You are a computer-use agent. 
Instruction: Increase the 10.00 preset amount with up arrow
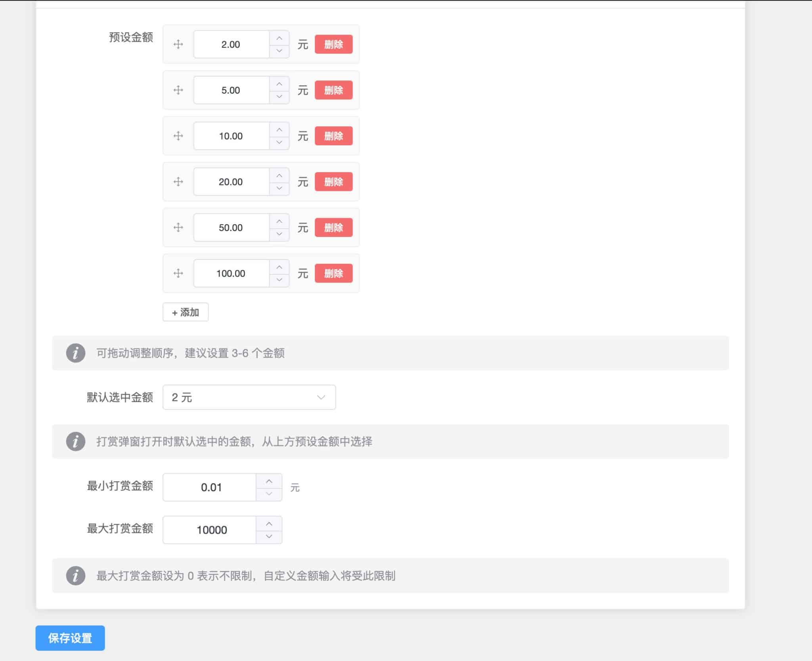click(279, 129)
